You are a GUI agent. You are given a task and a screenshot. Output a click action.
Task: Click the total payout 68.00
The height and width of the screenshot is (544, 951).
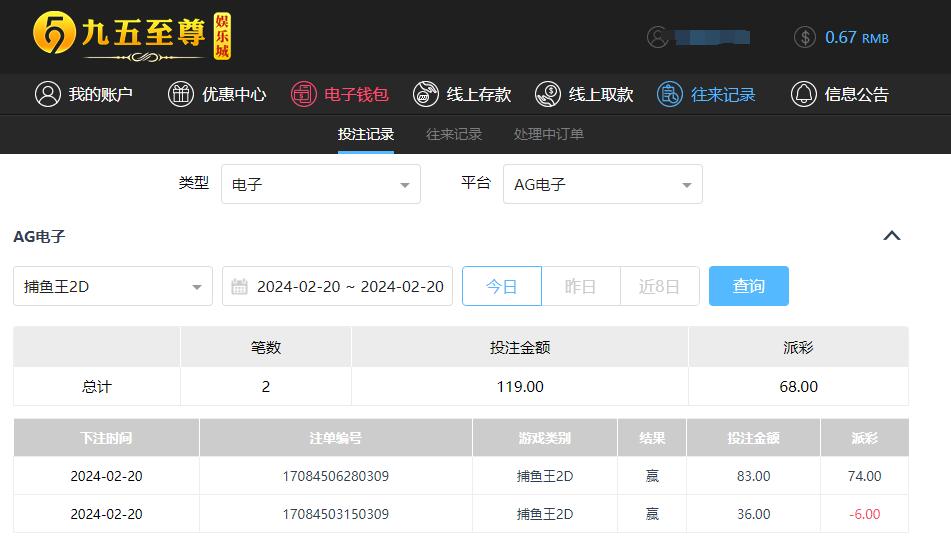pos(798,386)
